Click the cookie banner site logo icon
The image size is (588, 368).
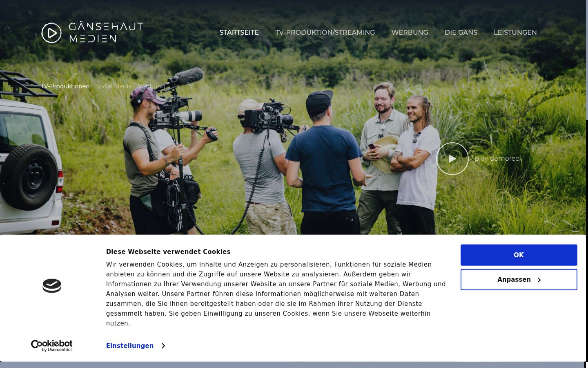[x=52, y=286]
